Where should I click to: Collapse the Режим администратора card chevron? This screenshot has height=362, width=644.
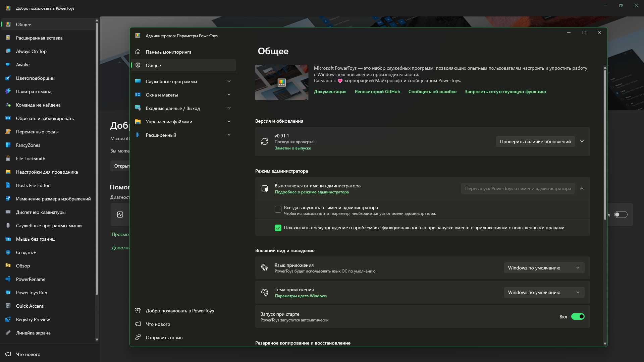(x=582, y=188)
